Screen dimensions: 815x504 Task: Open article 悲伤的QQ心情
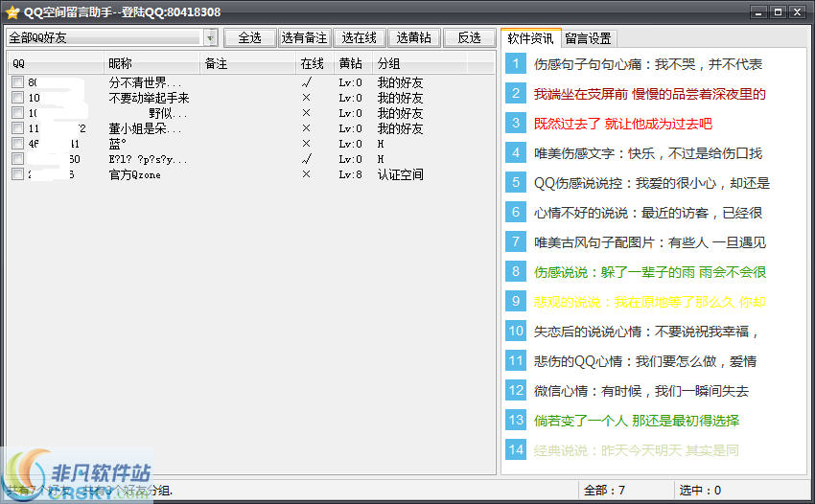coord(645,360)
